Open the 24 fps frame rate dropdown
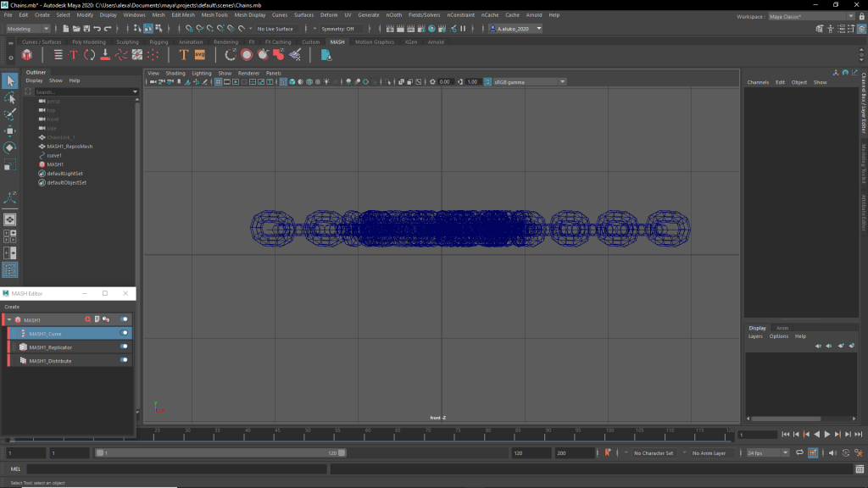This screenshot has height=488, width=868. pos(767,453)
